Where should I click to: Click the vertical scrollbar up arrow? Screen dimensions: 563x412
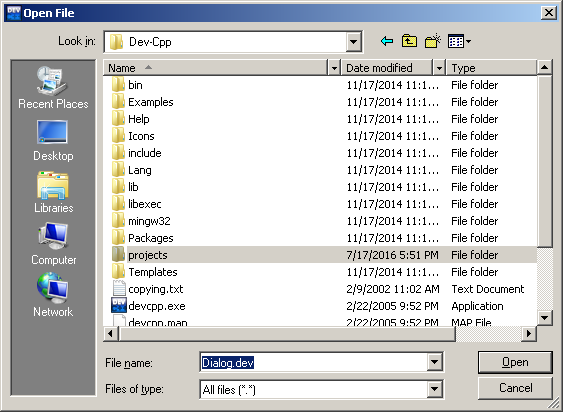click(545, 67)
